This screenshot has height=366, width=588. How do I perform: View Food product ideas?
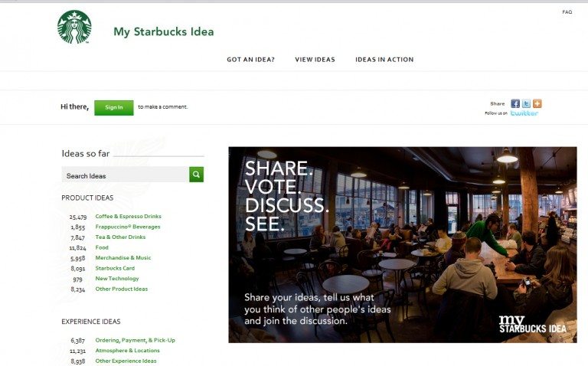[x=102, y=247]
